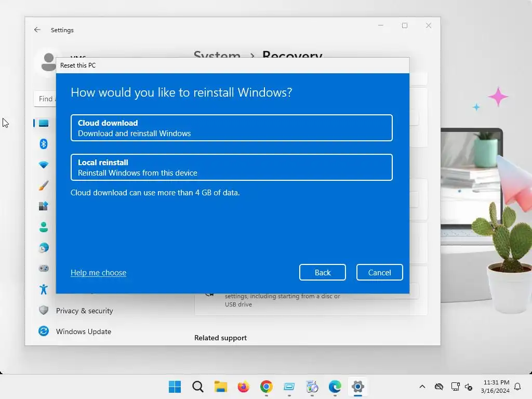Minimize the Settings window
The width and height of the screenshot is (532, 399).
(x=381, y=25)
